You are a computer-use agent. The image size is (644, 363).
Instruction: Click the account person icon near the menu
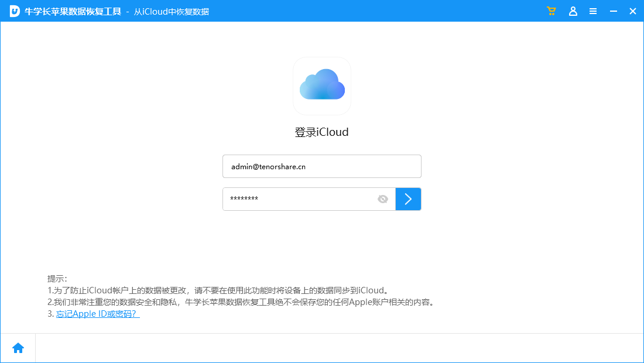573,11
